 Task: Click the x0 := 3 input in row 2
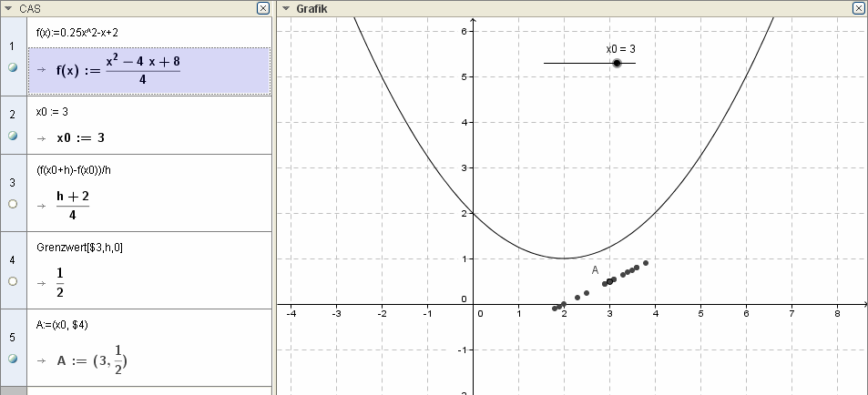click(x=52, y=112)
